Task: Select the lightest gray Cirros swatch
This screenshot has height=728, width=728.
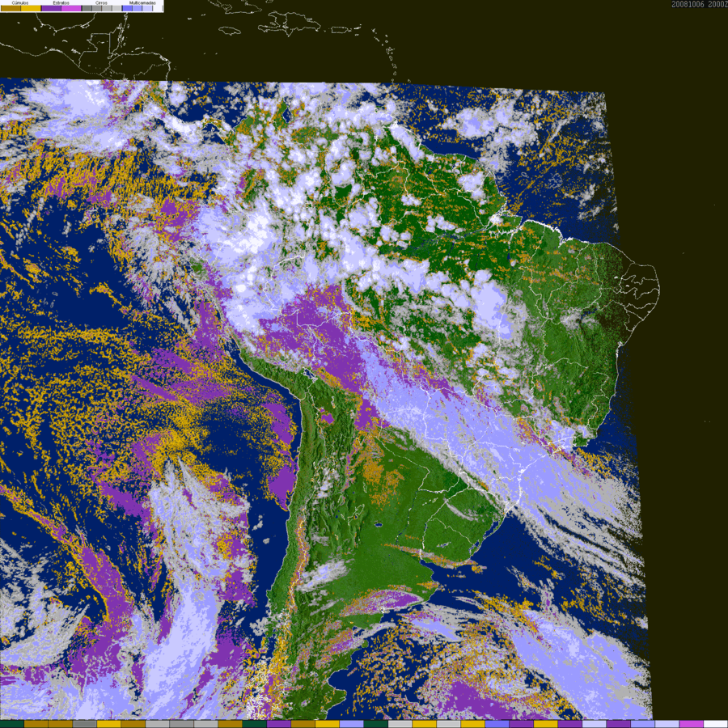Action: click(116, 8)
